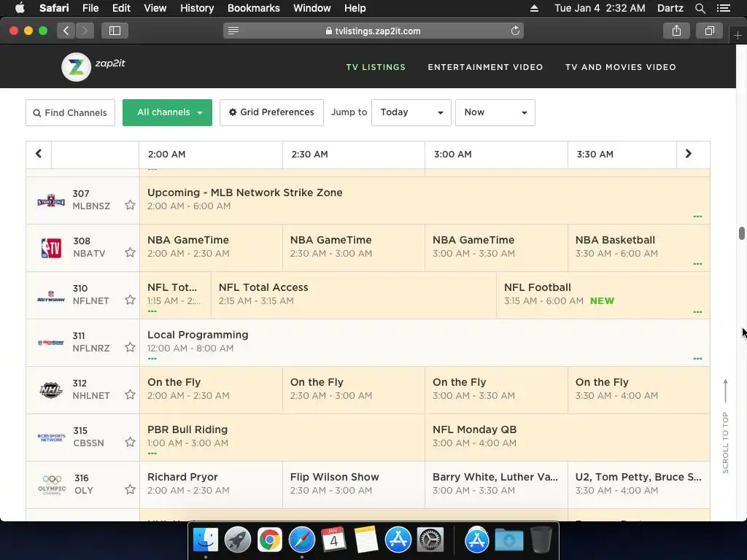Open Reader view icon in address bar
The image size is (747, 560).
233,31
